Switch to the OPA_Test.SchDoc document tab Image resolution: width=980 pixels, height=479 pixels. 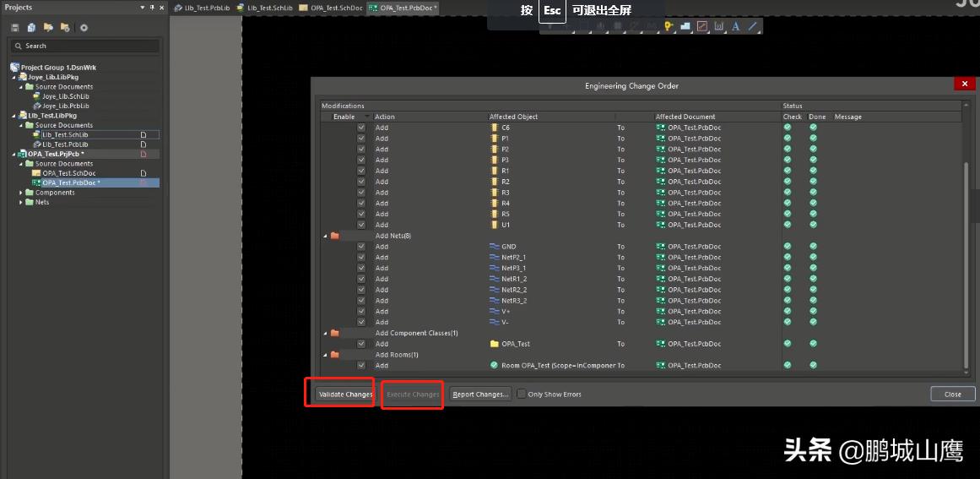tap(331, 8)
